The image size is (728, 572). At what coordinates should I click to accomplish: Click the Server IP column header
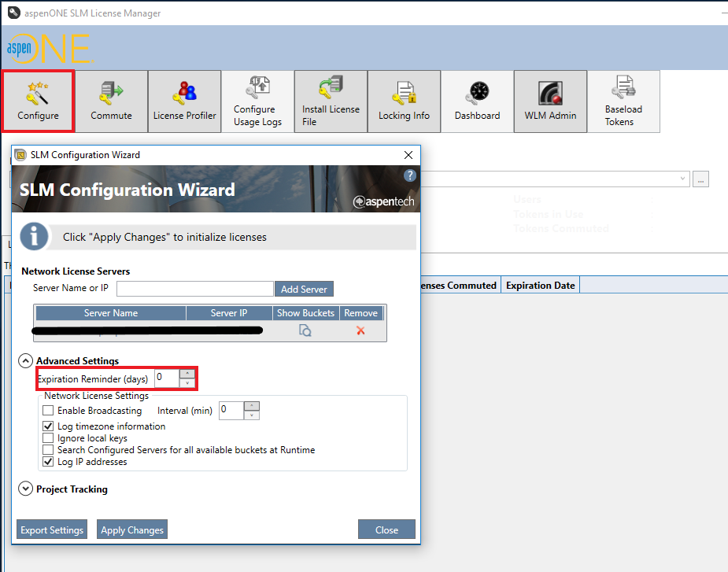[x=229, y=313]
